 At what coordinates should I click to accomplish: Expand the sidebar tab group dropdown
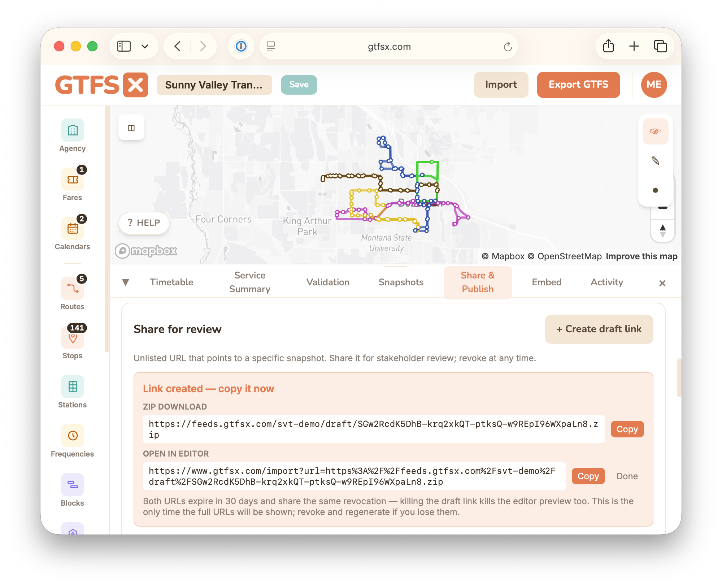[145, 46]
